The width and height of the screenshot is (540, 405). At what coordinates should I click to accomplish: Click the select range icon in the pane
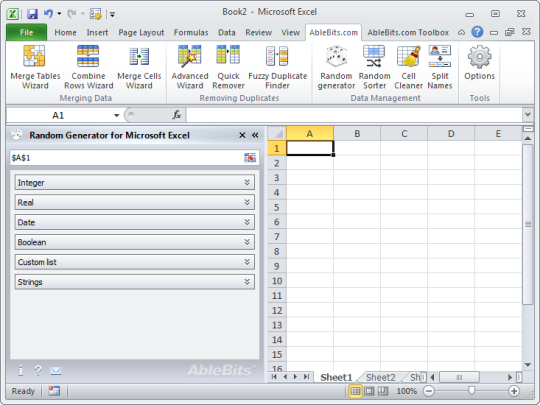[250, 158]
